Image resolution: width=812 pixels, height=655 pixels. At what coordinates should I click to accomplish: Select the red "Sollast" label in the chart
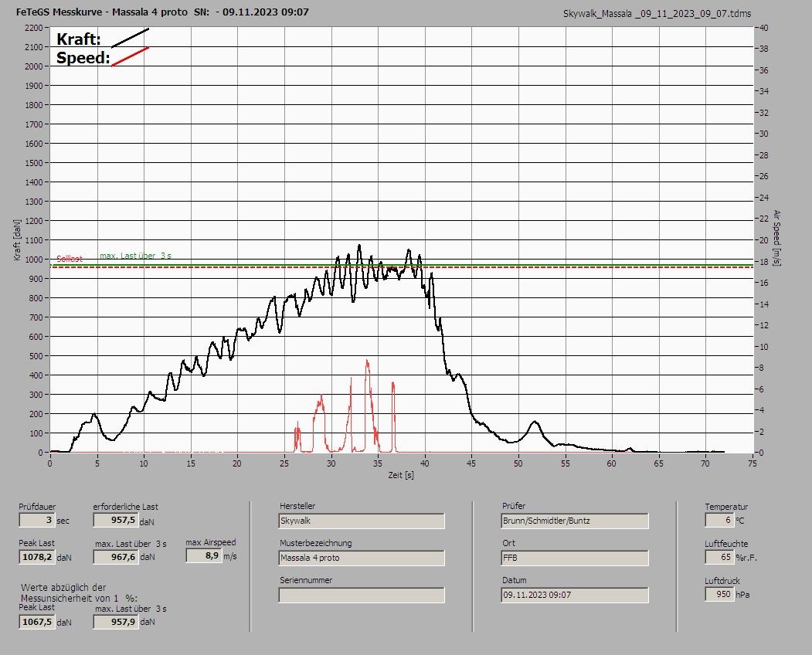pos(70,259)
